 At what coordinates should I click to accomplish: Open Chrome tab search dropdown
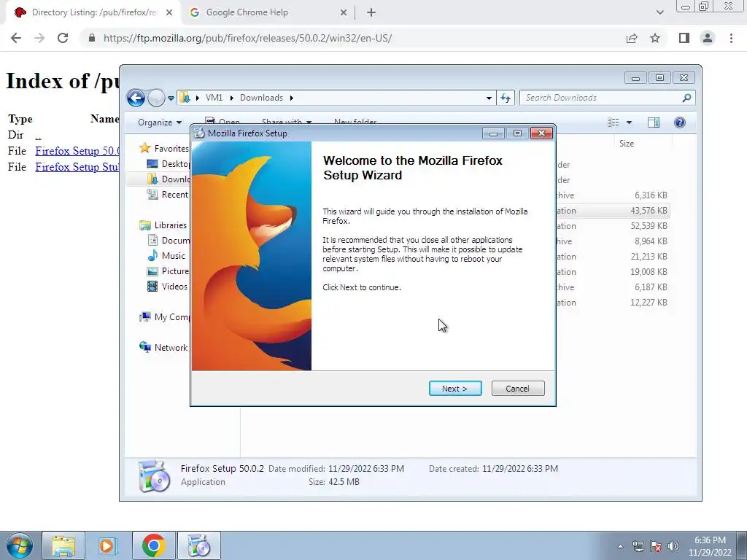point(659,12)
